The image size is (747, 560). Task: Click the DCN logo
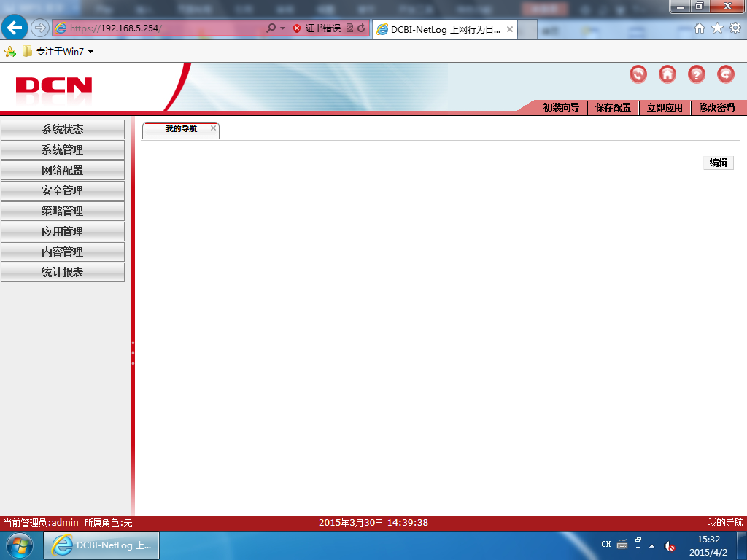pyautogui.click(x=54, y=85)
